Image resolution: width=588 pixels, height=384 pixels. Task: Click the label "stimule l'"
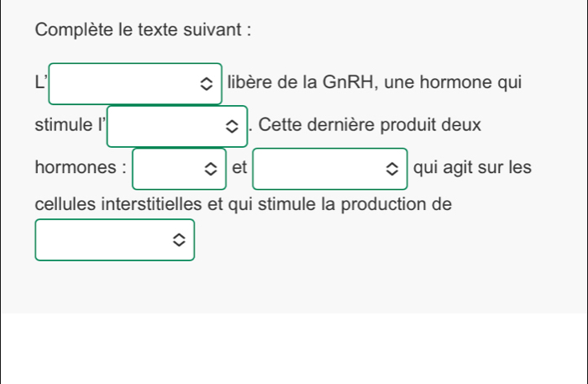tap(71, 125)
